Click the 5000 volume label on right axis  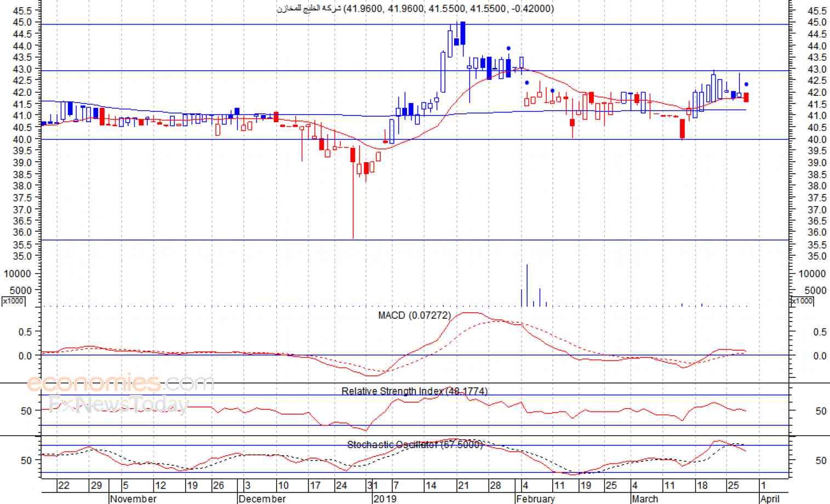click(816, 290)
